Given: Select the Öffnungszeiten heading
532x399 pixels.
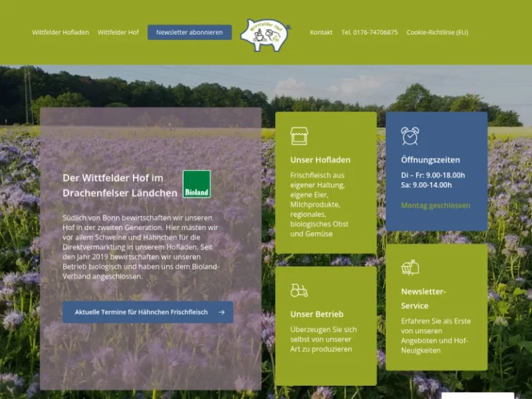Looking at the screenshot, I should coord(429,160).
